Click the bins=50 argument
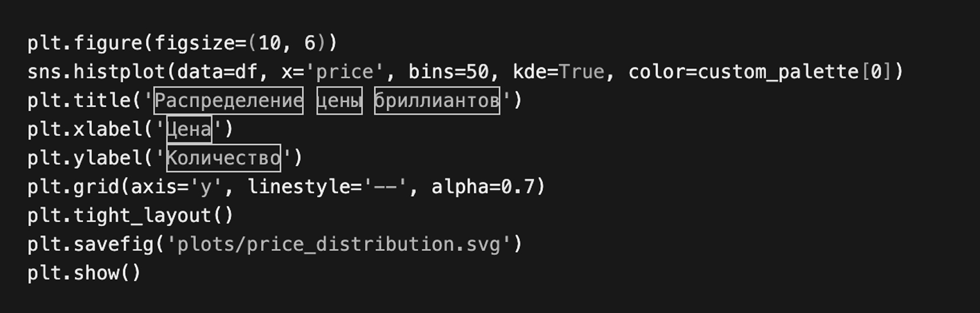The height and width of the screenshot is (313, 980). coord(449,72)
